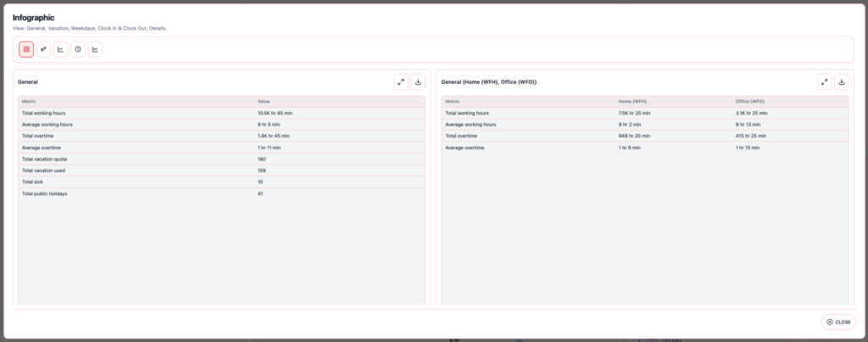Image resolution: width=868 pixels, height=342 pixels.
Task: Click the Office (WFO) column header
Action: click(x=750, y=102)
